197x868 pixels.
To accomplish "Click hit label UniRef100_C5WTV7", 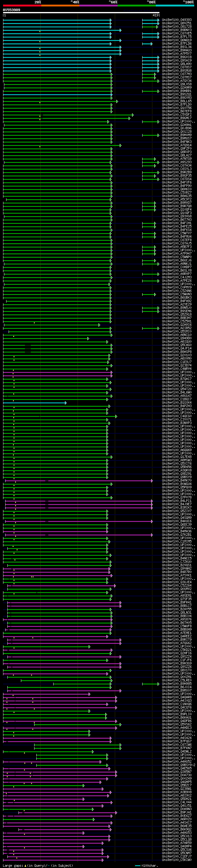I will pos(177,233).
